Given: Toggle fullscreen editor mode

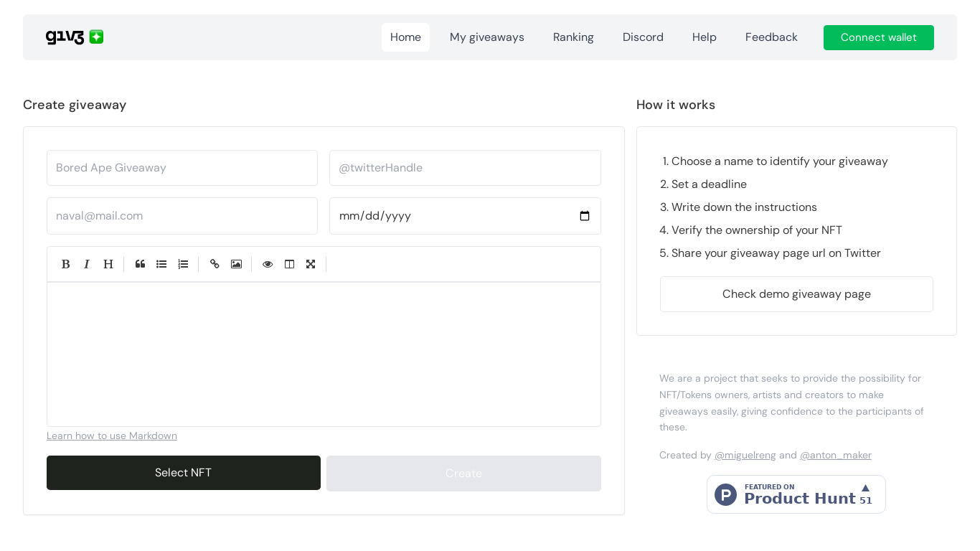Looking at the screenshot, I should click(x=311, y=264).
